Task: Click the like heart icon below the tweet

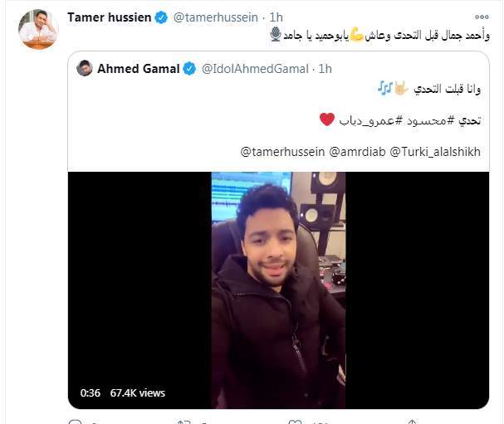Action: (295, 422)
